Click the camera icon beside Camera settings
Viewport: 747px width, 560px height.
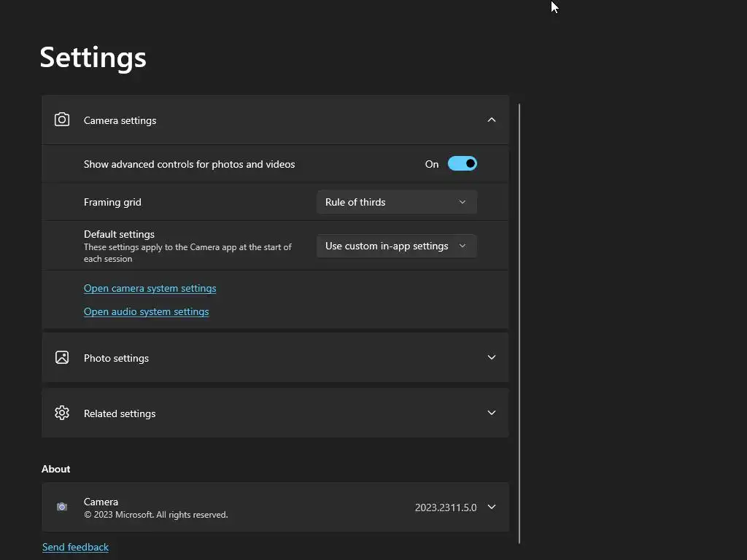[x=62, y=120]
